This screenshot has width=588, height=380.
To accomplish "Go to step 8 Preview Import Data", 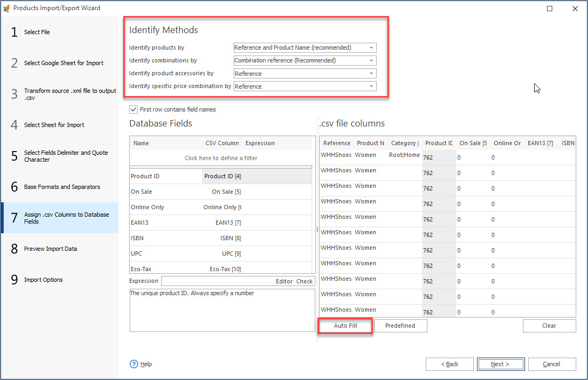I will 60,249.
